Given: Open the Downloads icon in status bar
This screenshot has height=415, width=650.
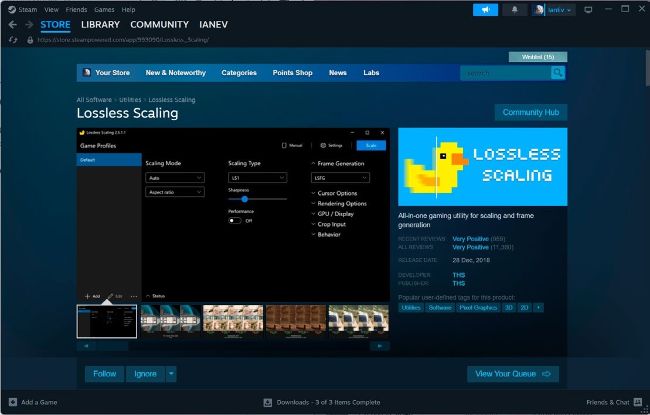Looking at the screenshot, I should [x=268, y=402].
